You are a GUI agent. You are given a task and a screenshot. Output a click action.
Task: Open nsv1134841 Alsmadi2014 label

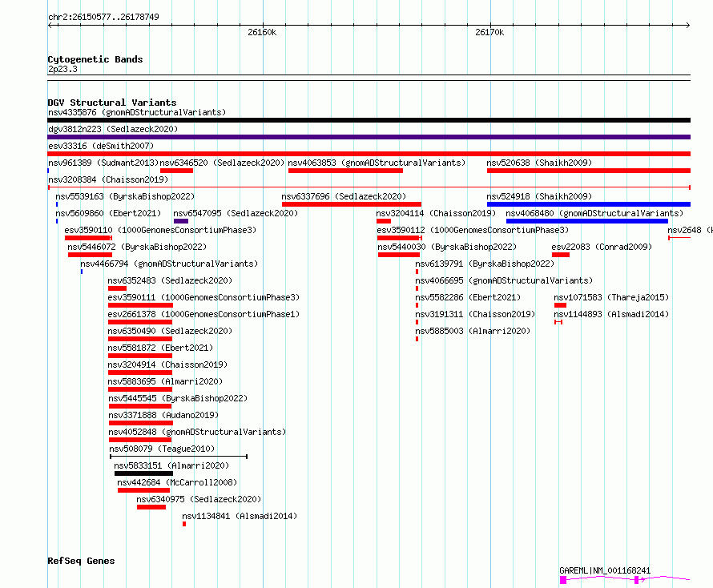[x=240, y=516]
